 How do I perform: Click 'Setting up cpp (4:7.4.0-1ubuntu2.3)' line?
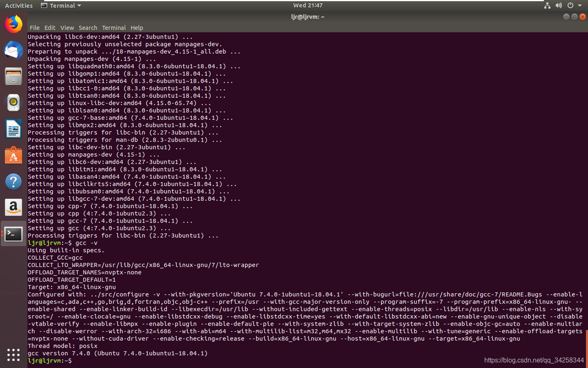[99, 213]
